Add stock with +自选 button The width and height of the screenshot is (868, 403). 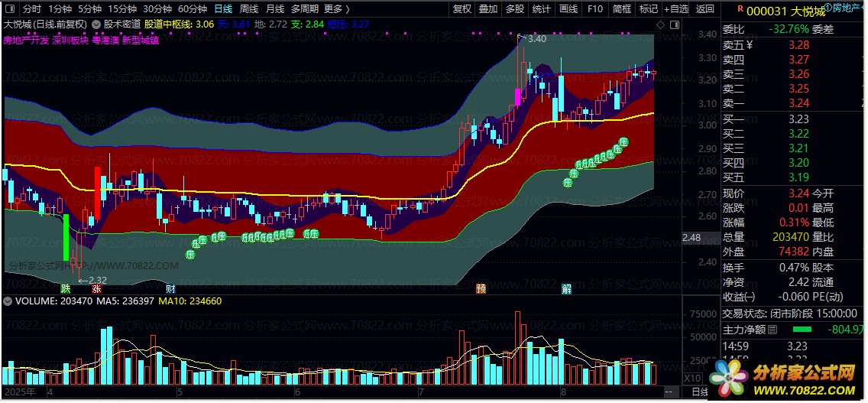pyautogui.click(x=676, y=9)
